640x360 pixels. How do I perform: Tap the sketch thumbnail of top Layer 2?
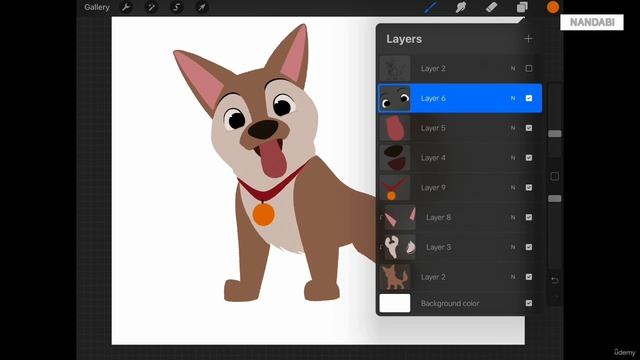point(395,68)
